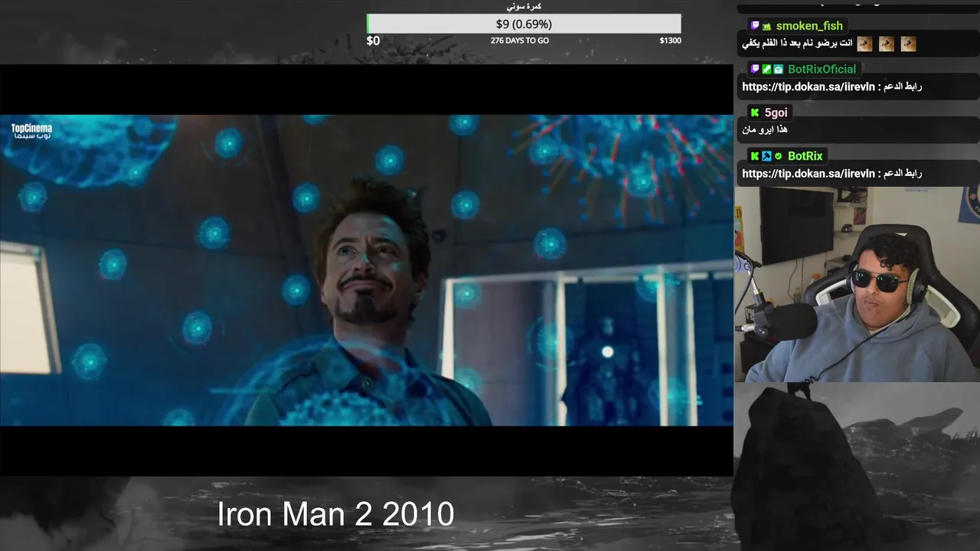Click the Kick badge beside 5goi
This screenshot has height=551, width=980.
pos(755,112)
